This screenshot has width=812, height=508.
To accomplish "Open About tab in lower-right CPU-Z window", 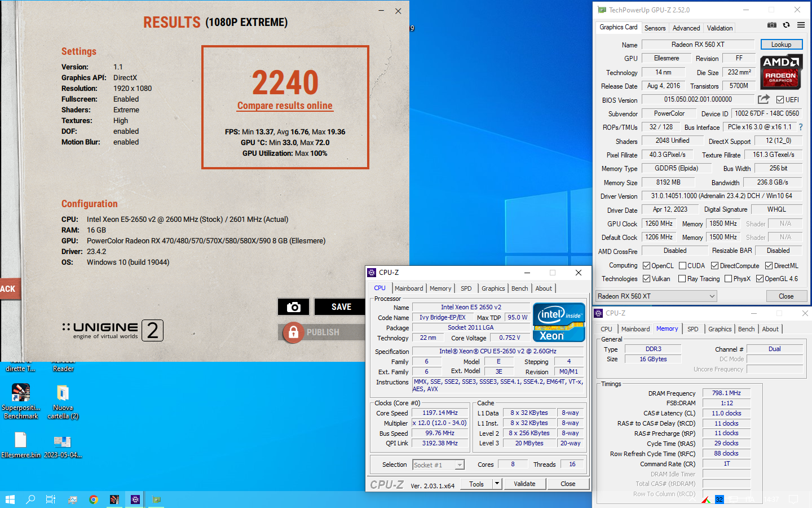I will click(x=770, y=329).
